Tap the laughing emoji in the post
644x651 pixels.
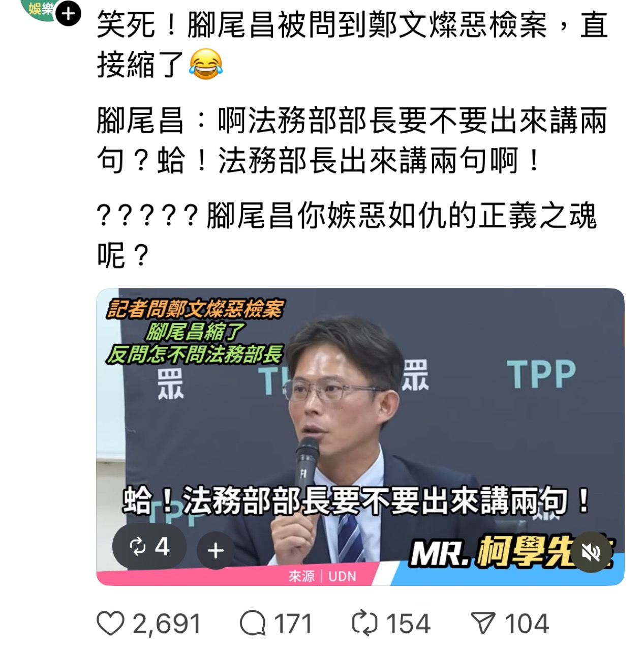206,65
